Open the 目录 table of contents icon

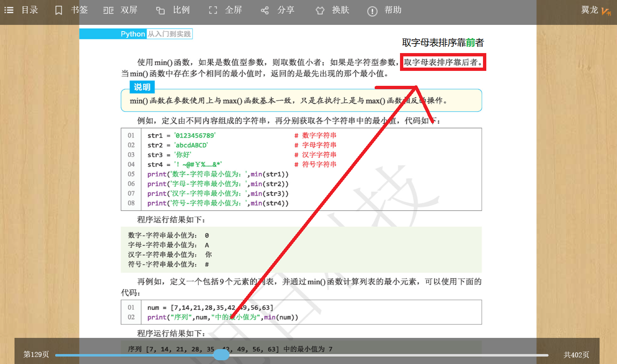(9, 10)
